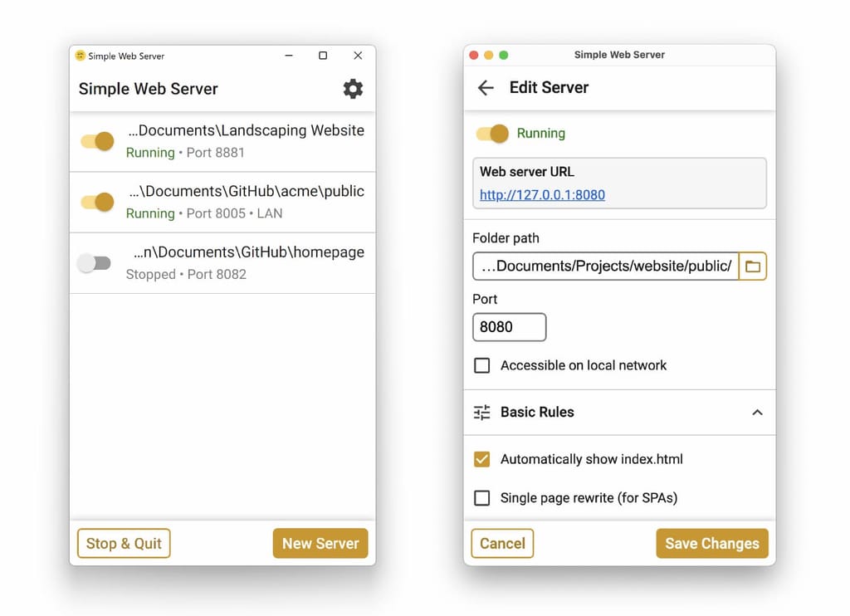
Task: Open settings via the gear icon
Action: 353,89
